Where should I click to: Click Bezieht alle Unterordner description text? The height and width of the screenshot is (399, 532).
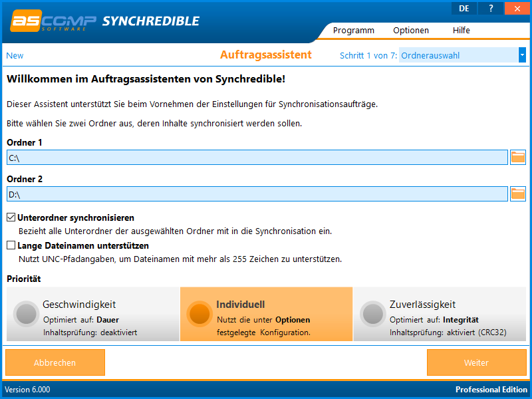[175, 231]
